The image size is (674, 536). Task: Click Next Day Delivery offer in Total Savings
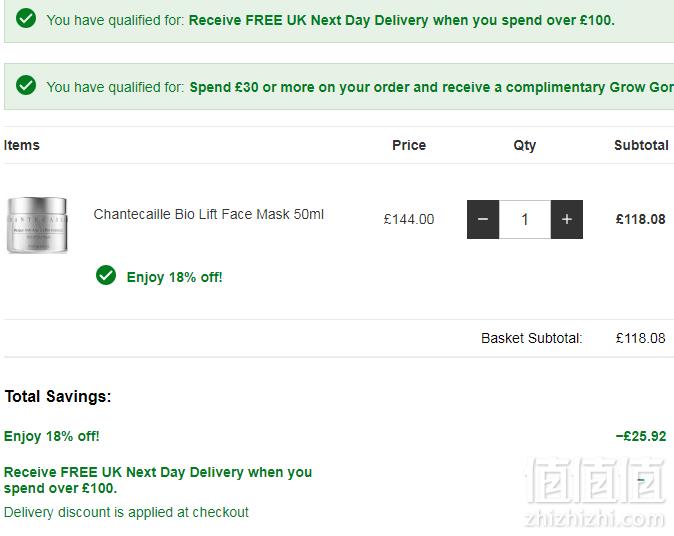(158, 480)
